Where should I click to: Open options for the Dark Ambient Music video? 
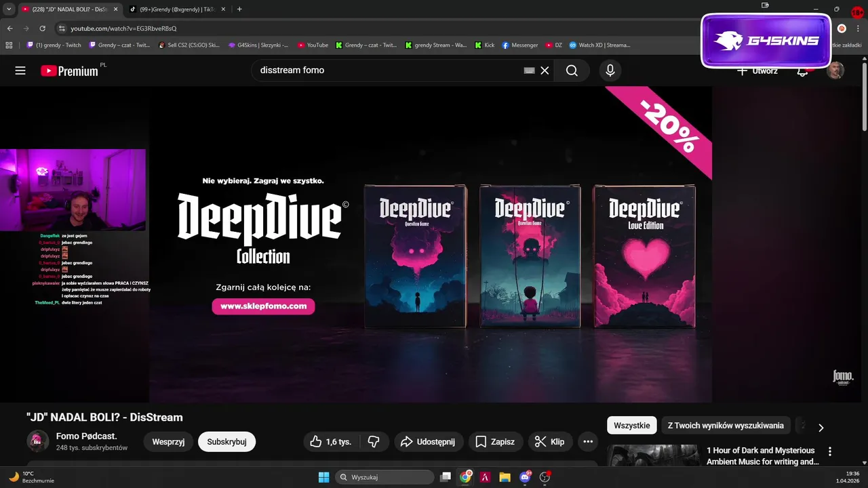tap(830, 451)
